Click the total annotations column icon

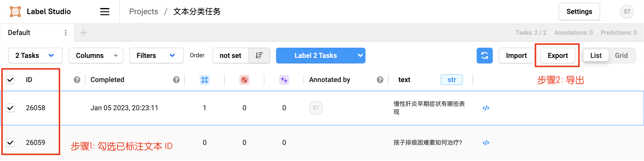(x=204, y=80)
